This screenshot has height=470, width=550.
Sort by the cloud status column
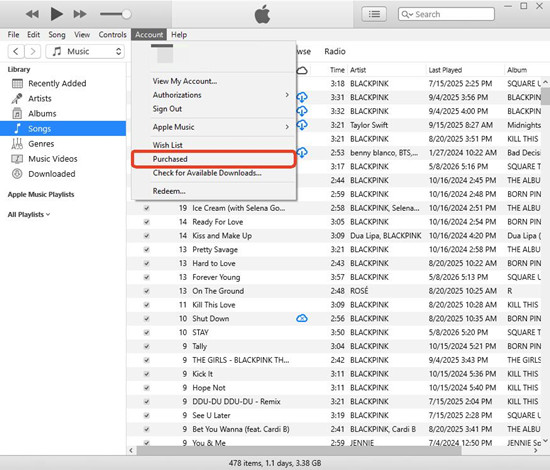pos(302,70)
